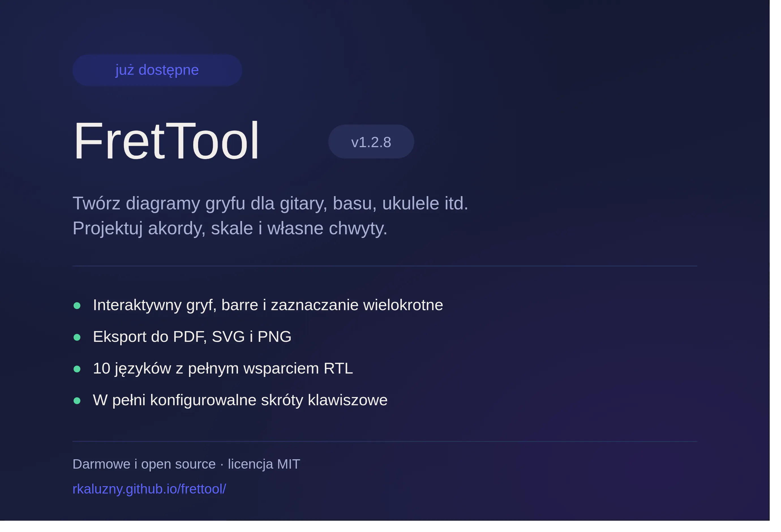
Task: Click the v1.2.8 version pill
Action: click(x=371, y=142)
